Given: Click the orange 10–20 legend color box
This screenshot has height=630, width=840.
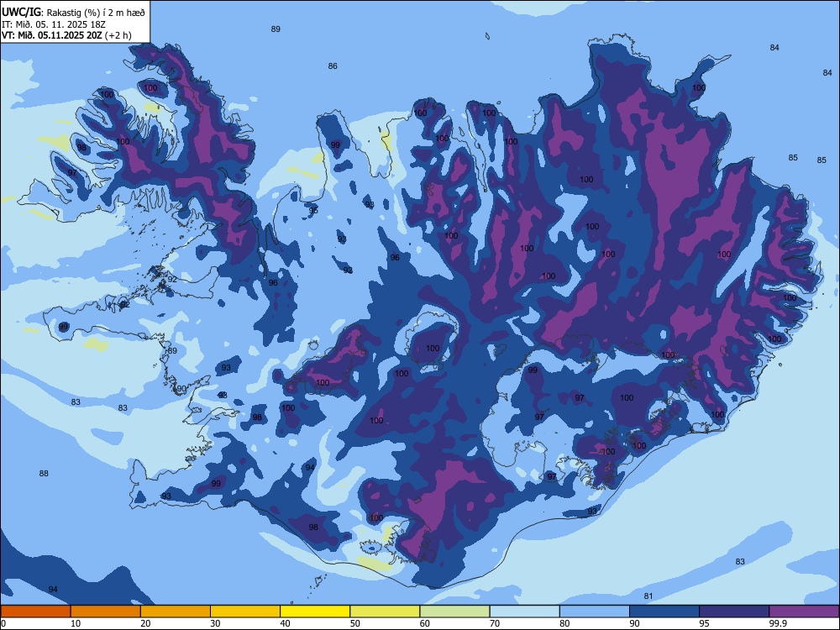Looking at the screenshot, I should coord(106,612).
